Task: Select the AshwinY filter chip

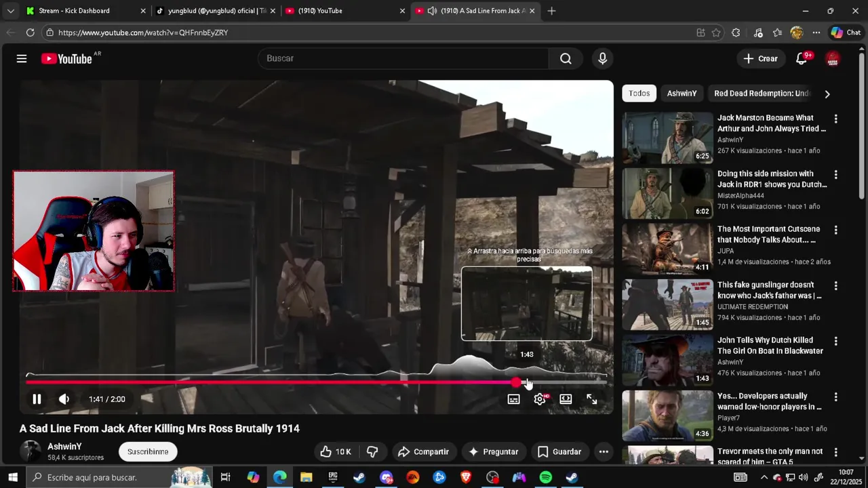Action: (x=682, y=94)
